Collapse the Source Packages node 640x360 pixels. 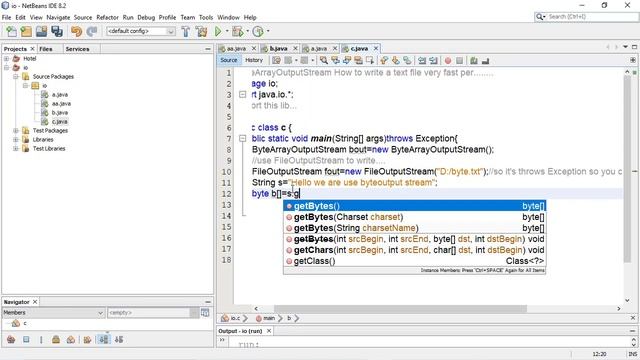point(16,77)
